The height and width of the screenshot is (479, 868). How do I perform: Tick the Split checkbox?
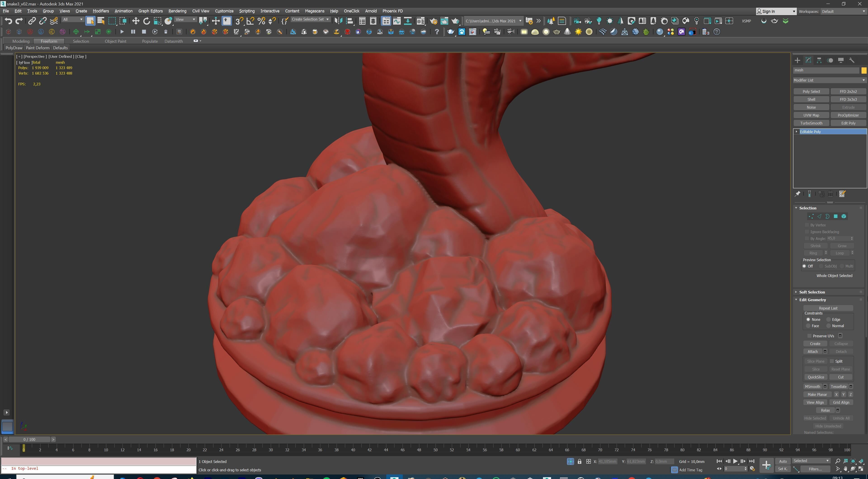(832, 361)
